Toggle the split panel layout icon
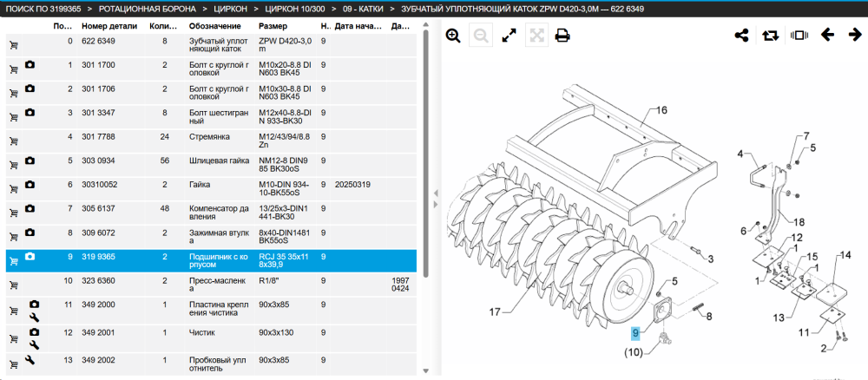This screenshot has width=868, height=380. click(x=799, y=36)
